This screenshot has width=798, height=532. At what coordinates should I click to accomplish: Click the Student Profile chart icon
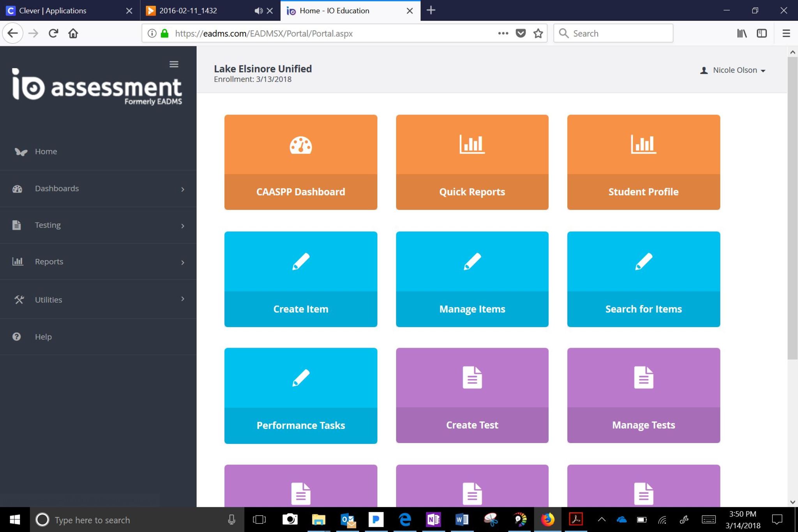[x=643, y=144]
